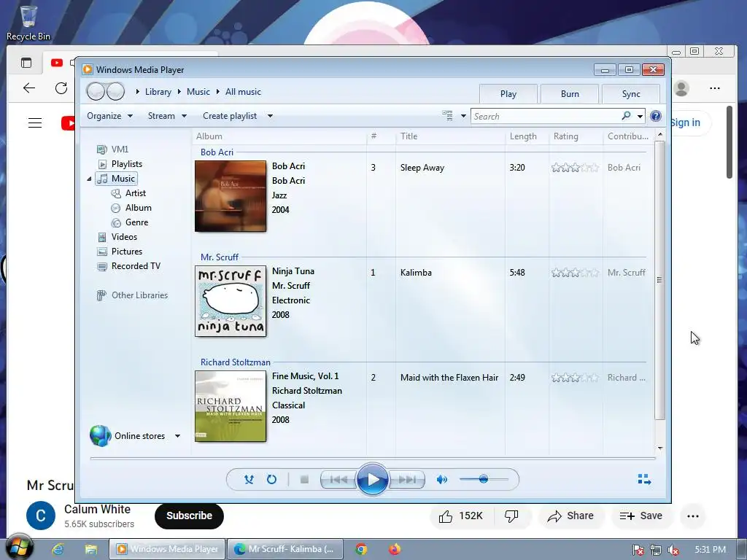The height and width of the screenshot is (560, 747).
Task: Switch to the Sync tab
Action: 631,94
